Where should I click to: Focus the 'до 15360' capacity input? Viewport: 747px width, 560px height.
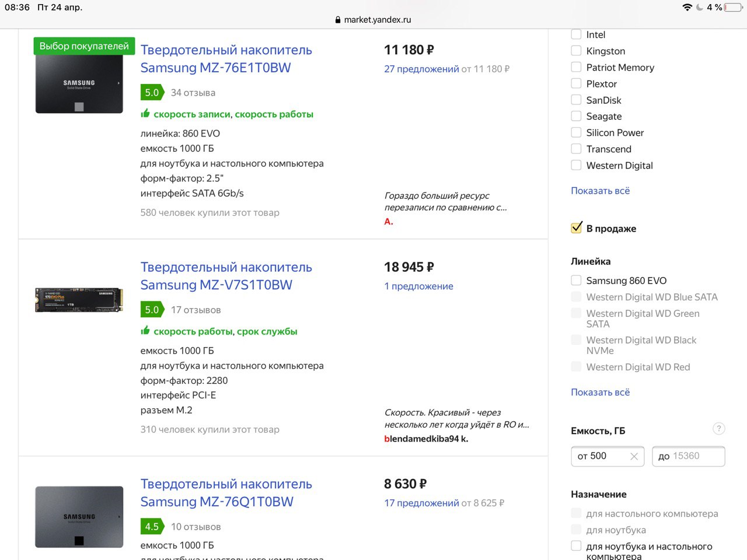coord(689,456)
